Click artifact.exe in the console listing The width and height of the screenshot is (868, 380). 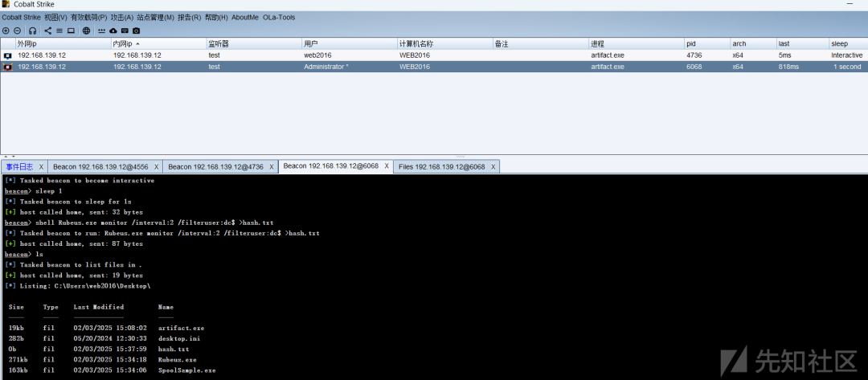click(x=181, y=328)
